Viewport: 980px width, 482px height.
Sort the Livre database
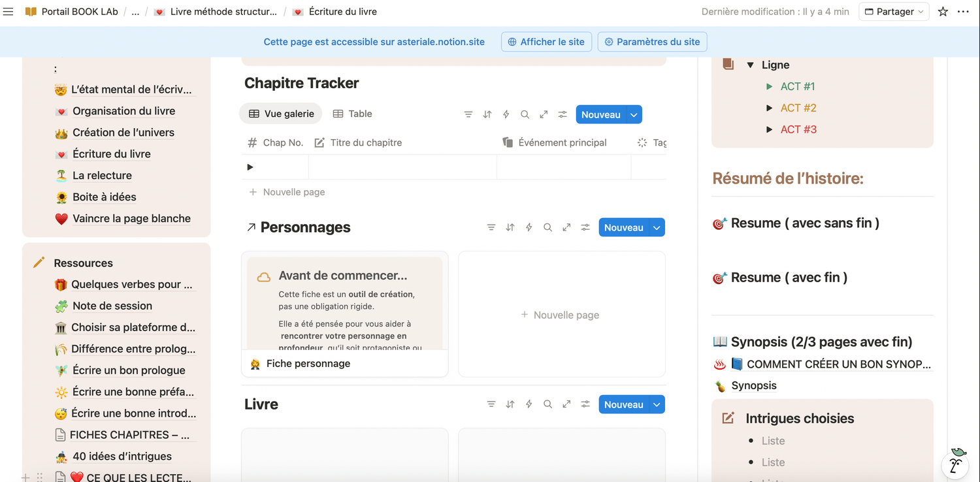coord(510,404)
